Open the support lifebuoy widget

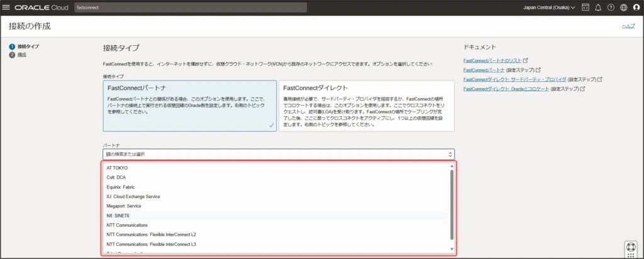coord(630,247)
